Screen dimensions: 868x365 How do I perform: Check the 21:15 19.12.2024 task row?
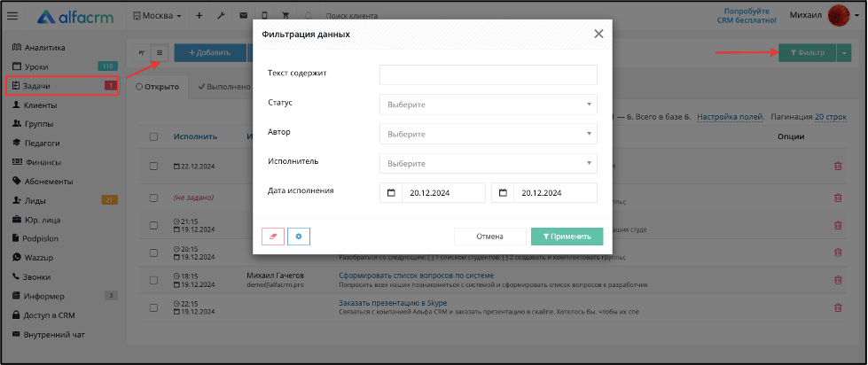(x=154, y=225)
